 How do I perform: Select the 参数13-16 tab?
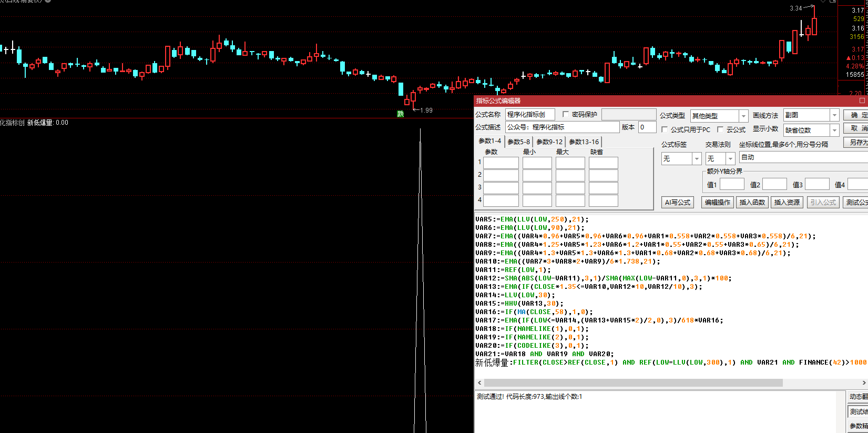click(584, 142)
